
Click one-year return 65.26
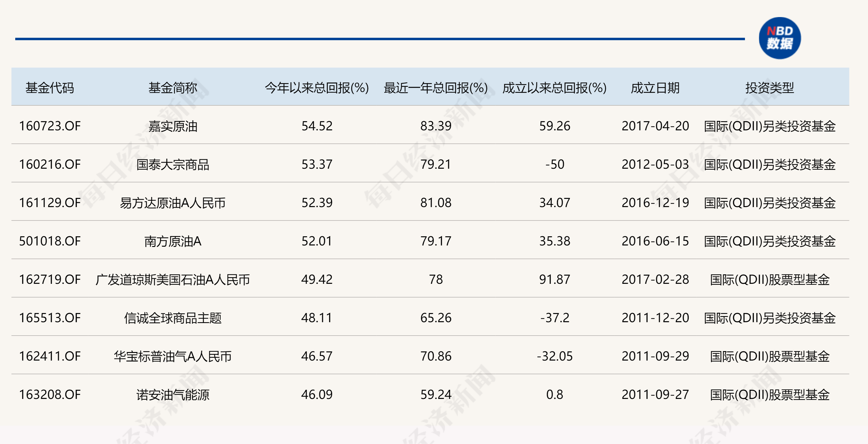[436, 318]
